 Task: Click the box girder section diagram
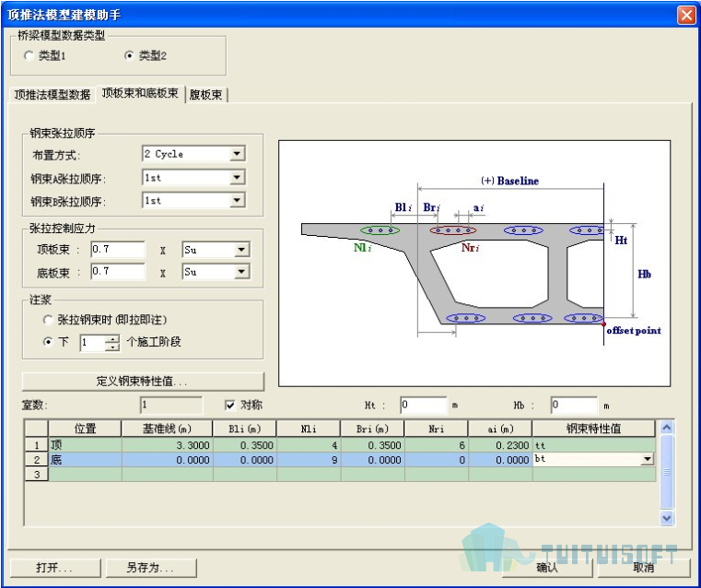click(474, 264)
